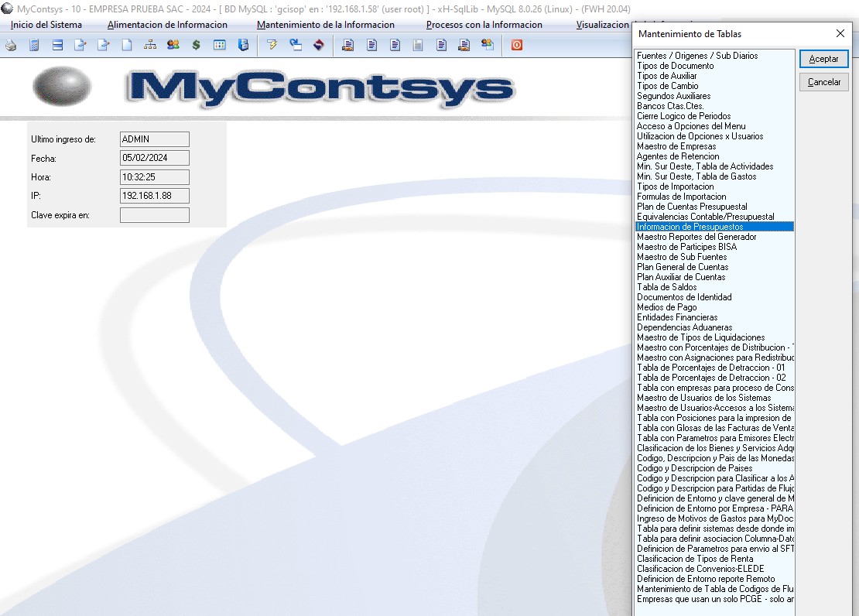Open the two-people users icon
The width and height of the screenshot is (859, 616).
pos(173,45)
